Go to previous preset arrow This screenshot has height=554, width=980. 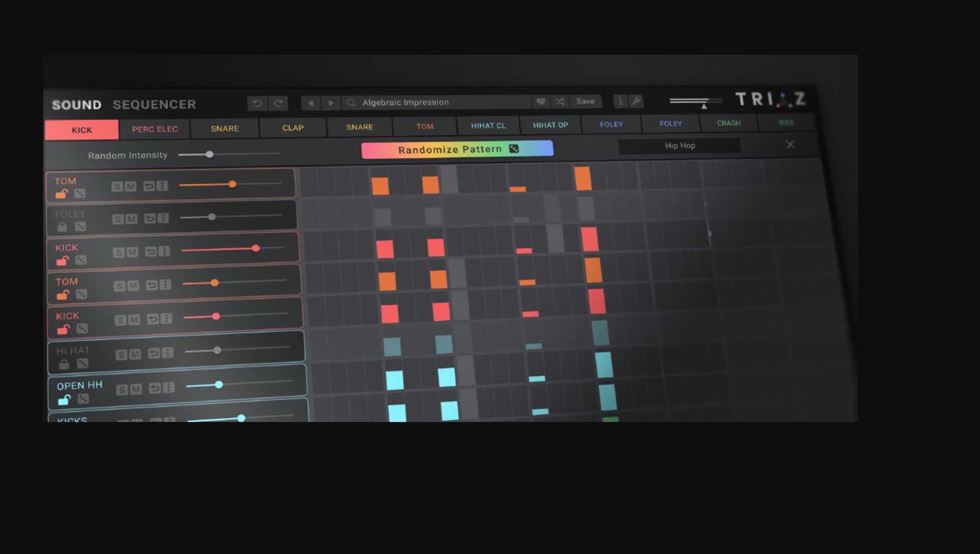click(x=311, y=103)
